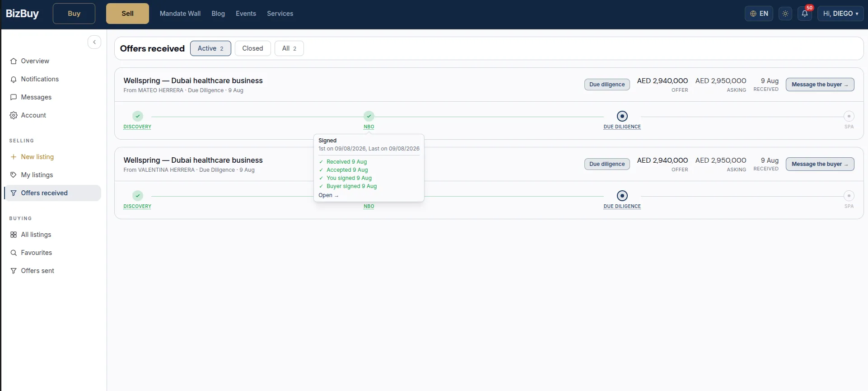Click the My listings tag icon
868x391 pixels.
14,175
